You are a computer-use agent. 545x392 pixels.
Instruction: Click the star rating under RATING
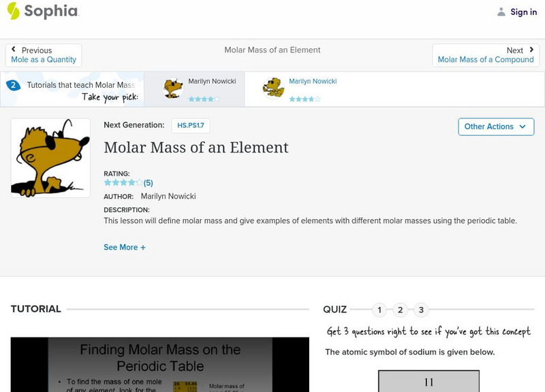pyautogui.click(x=123, y=182)
